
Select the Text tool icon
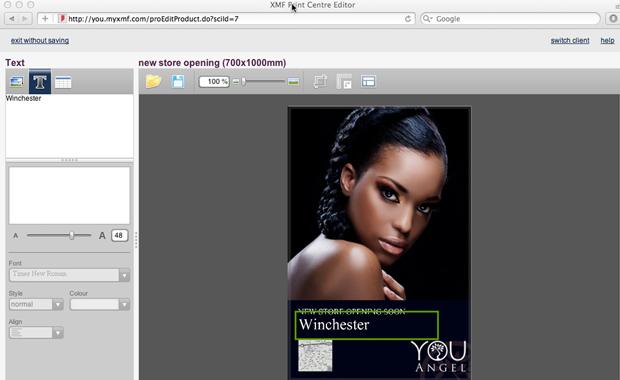click(40, 82)
